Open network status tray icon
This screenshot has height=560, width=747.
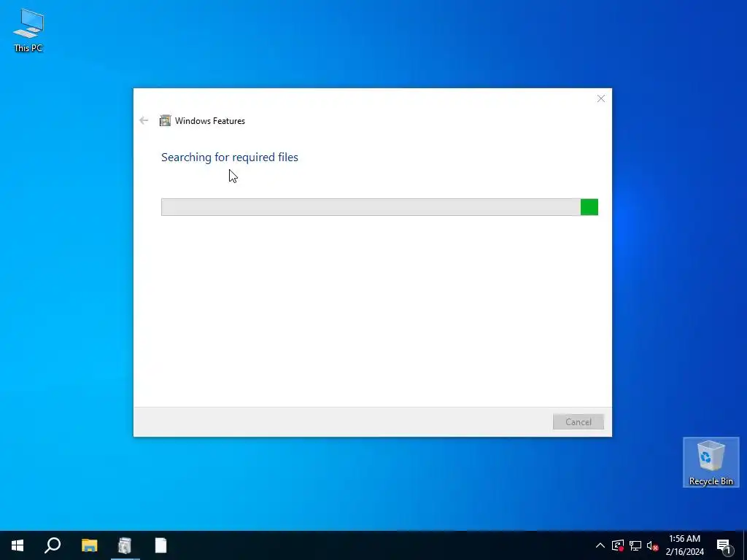635,545
